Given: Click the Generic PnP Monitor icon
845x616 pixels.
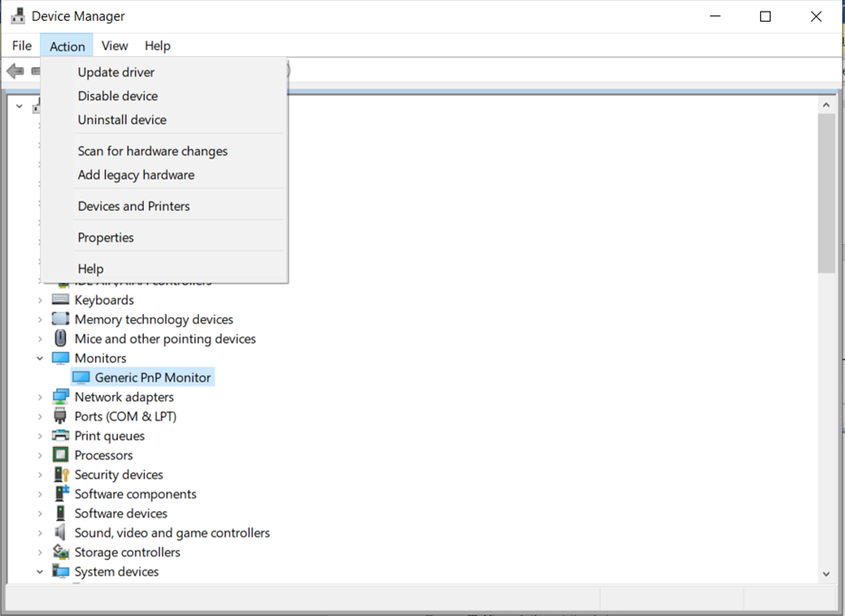Looking at the screenshot, I should point(81,376).
